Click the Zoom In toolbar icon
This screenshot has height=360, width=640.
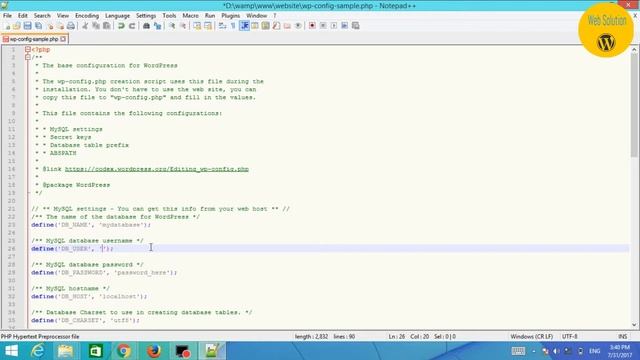coord(172,26)
